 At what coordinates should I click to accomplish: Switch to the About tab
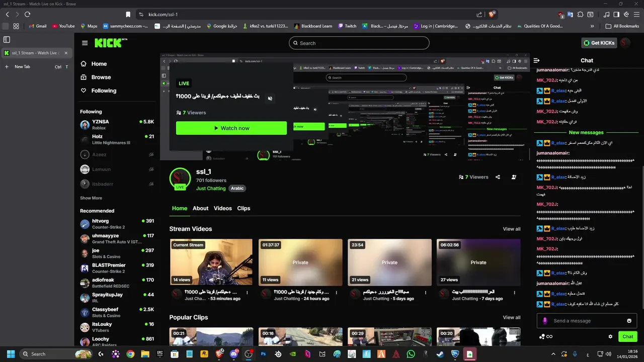(200, 208)
